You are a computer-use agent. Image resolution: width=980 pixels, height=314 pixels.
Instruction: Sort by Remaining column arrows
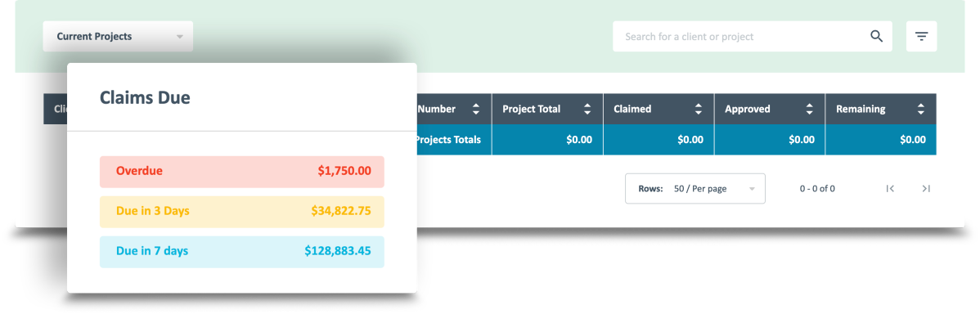(920, 110)
